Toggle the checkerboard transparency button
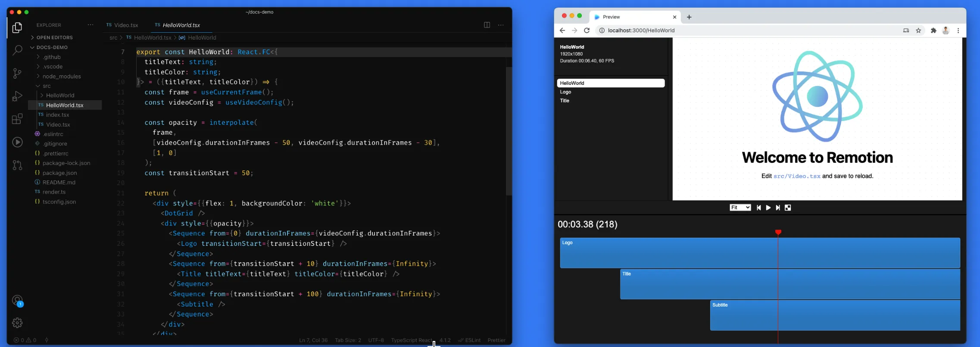Image resolution: width=980 pixels, height=347 pixels. (x=788, y=208)
